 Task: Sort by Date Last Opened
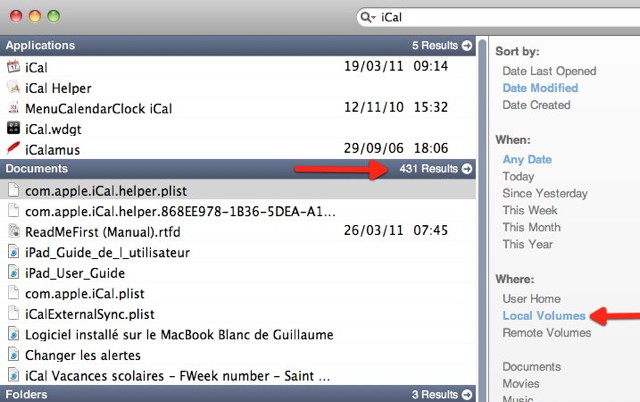coord(549,71)
